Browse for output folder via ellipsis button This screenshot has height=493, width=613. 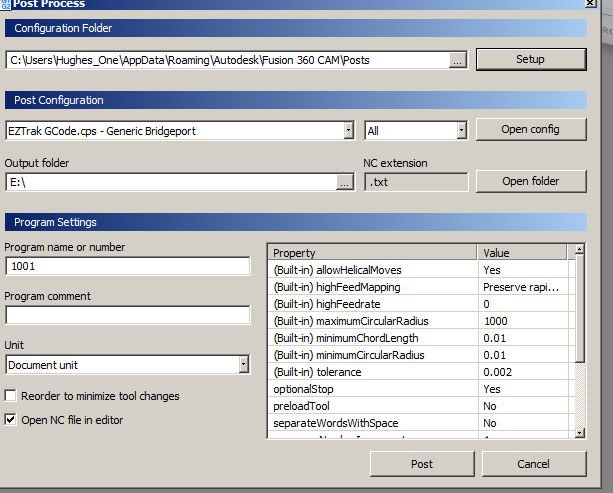coord(345,182)
